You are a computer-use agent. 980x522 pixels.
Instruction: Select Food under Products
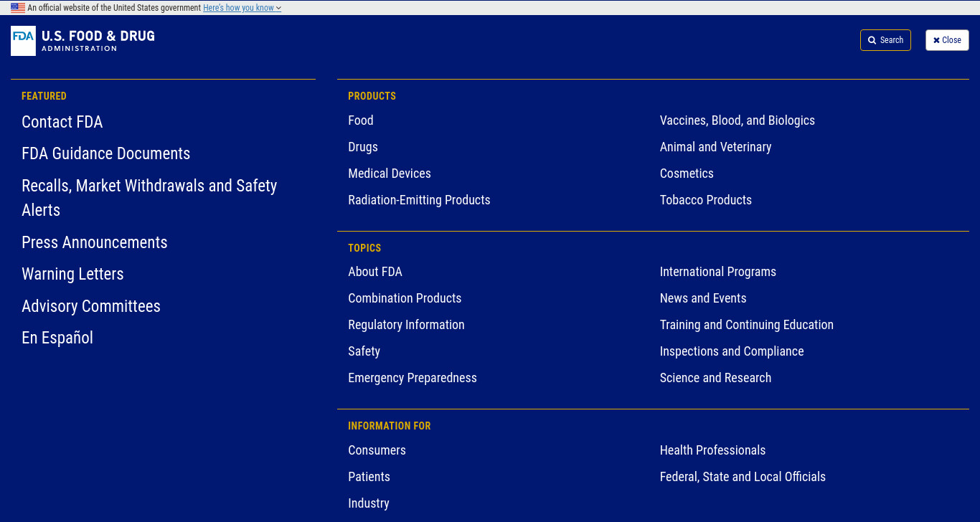click(x=361, y=120)
